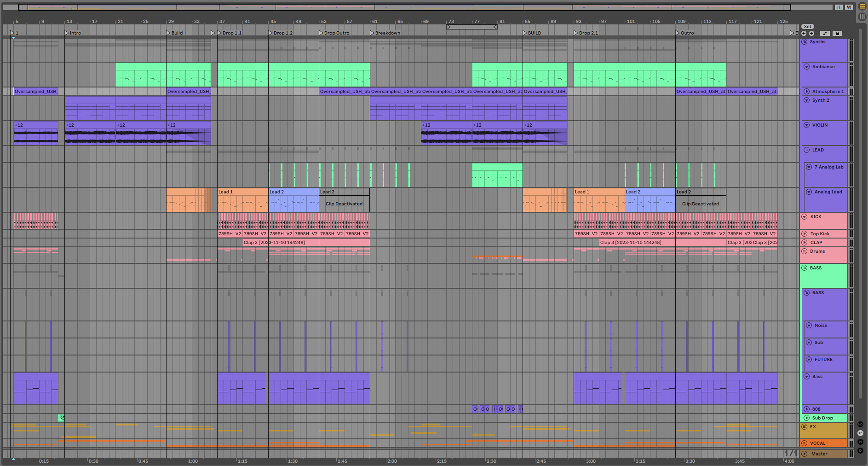Screen dimensions: 868x466
Task: Collapse the FX group track
Action: 805,427
